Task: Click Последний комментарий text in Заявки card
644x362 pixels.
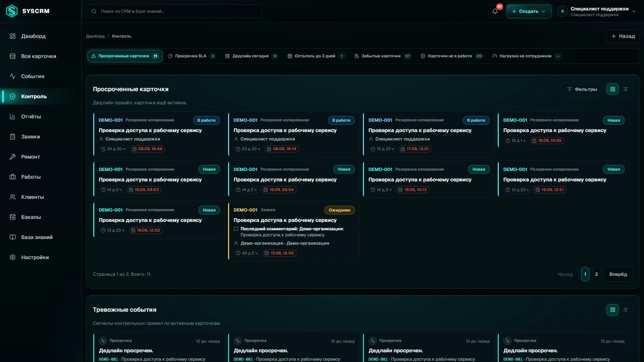Action: (x=292, y=229)
